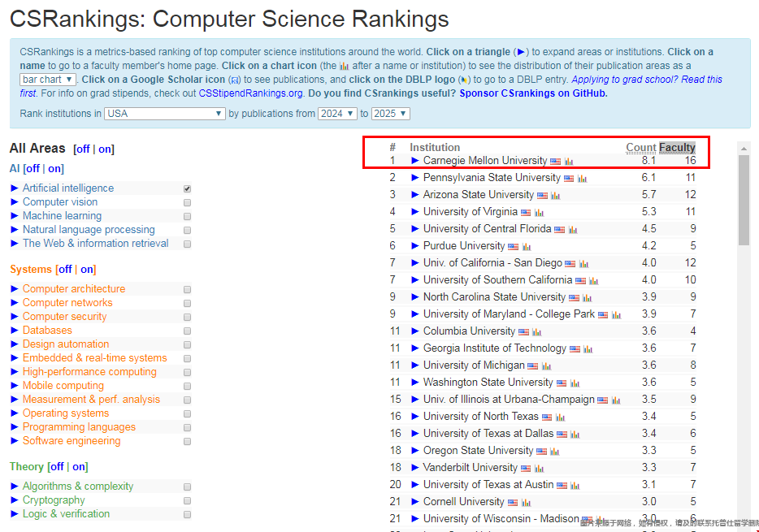Open chart icon for Arizona State University
This screenshot has height=532, width=759.
pyautogui.click(x=555, y=196)
